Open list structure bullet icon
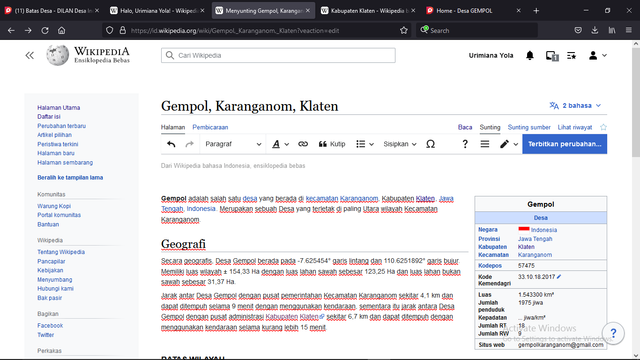Viewport: 640px width, 360px height. (364, 144)
